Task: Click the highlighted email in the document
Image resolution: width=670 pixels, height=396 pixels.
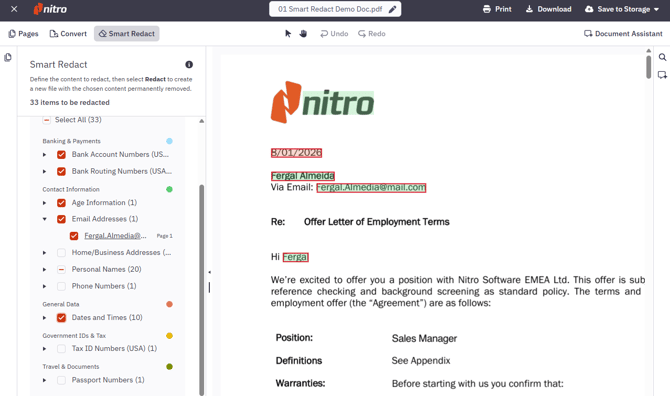Action: 371,188
